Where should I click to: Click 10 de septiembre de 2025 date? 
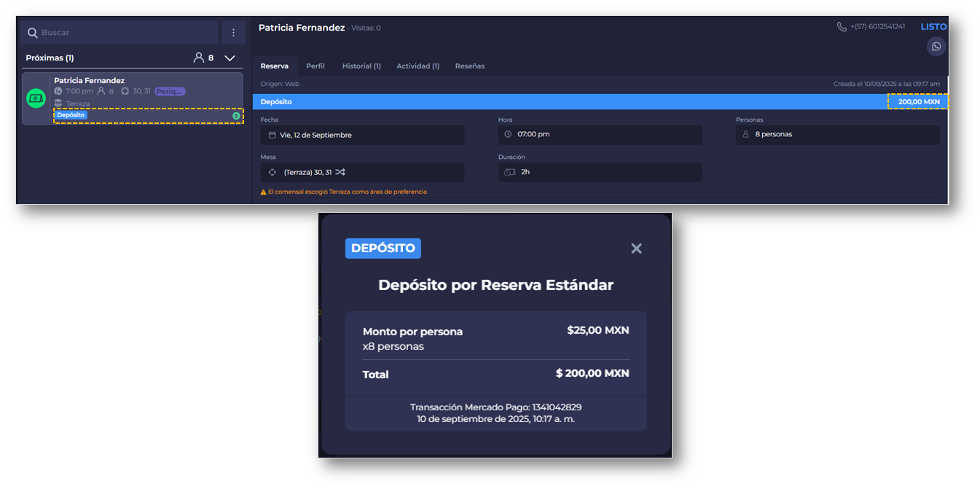(495, 419)
